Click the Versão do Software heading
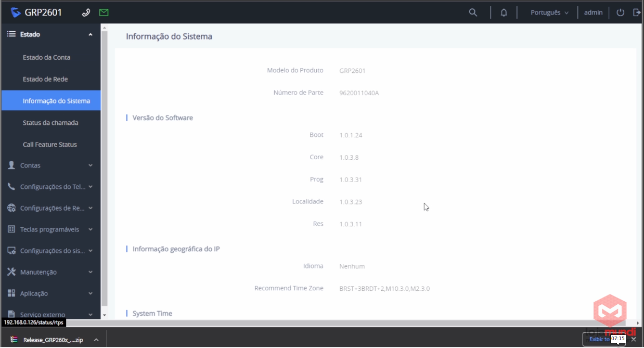Image resolution: width=644 pixels, height=348 pixels. coord(163,118)
